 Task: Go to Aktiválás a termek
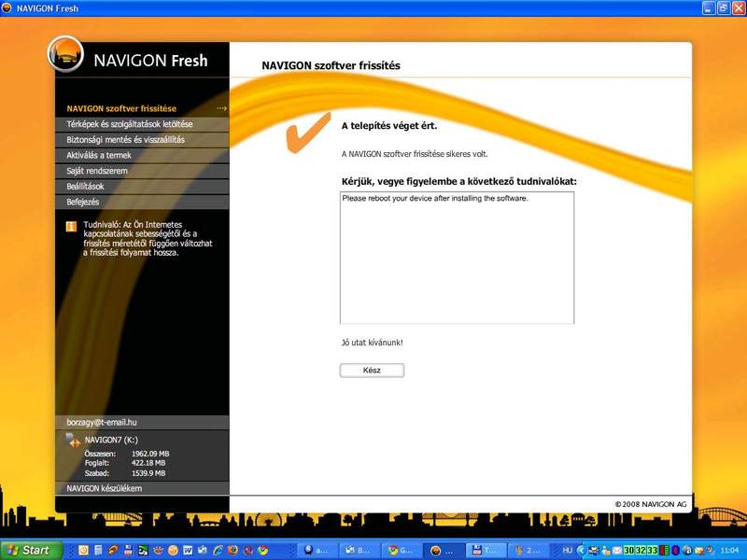(x=142, y=155)
